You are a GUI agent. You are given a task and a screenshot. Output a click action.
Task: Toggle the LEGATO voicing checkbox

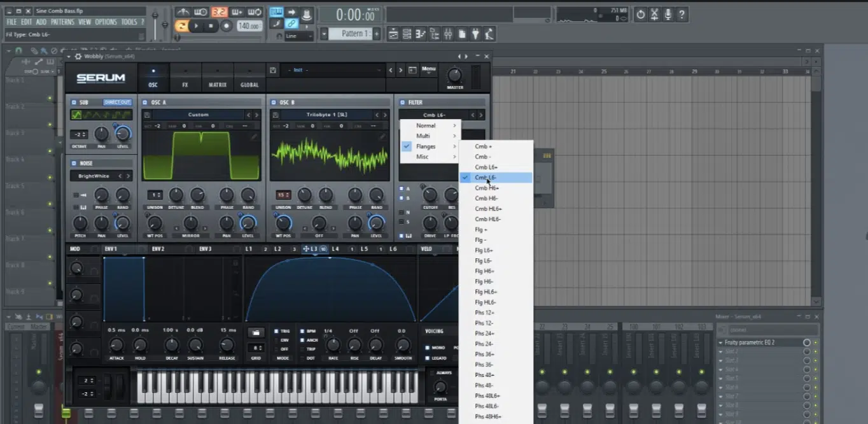[x=427, y=358]
